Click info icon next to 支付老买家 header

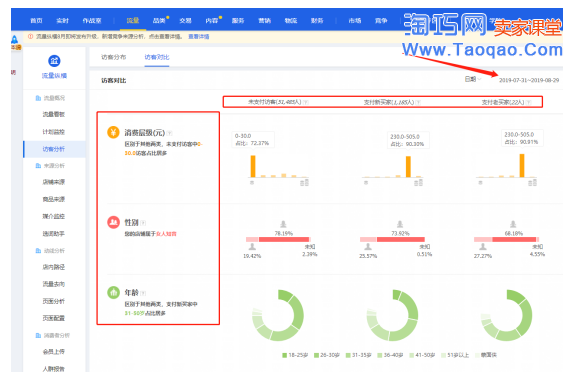click(x=529, y=102)
